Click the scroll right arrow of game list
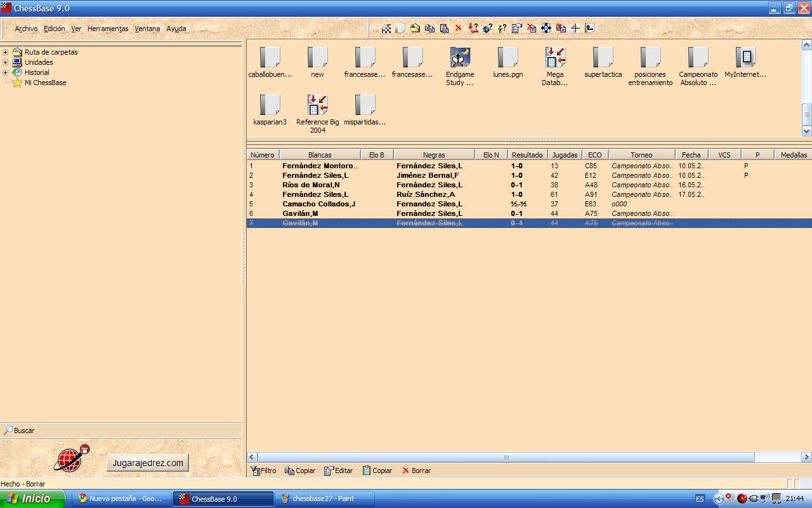This screenshot has width=812, height=508. (x=806, y=457)
